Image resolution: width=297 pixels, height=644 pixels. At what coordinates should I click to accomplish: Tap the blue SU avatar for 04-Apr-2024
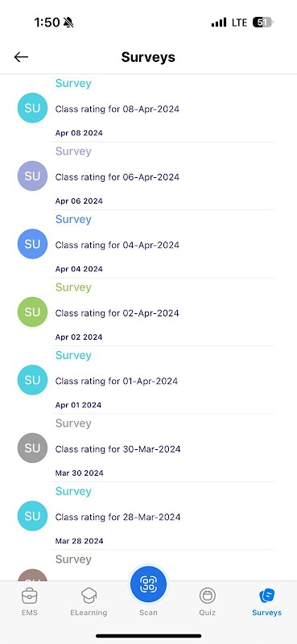tap(32, 244)
